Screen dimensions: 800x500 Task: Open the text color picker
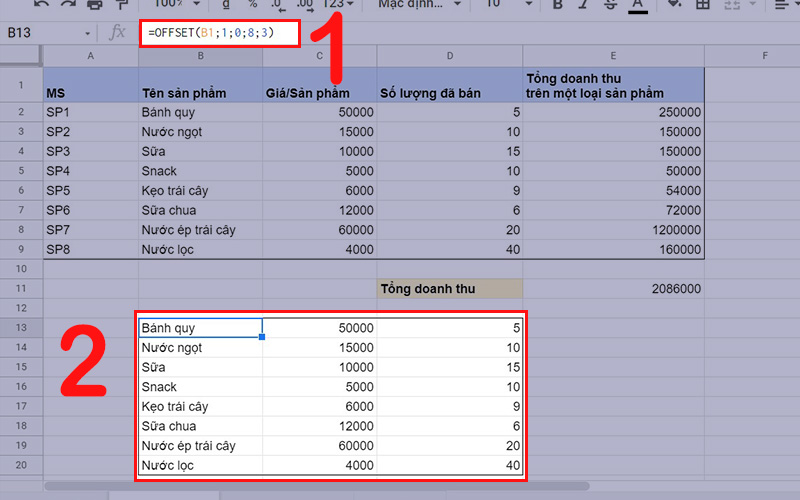pyautogui.click(x=637, y=5)
